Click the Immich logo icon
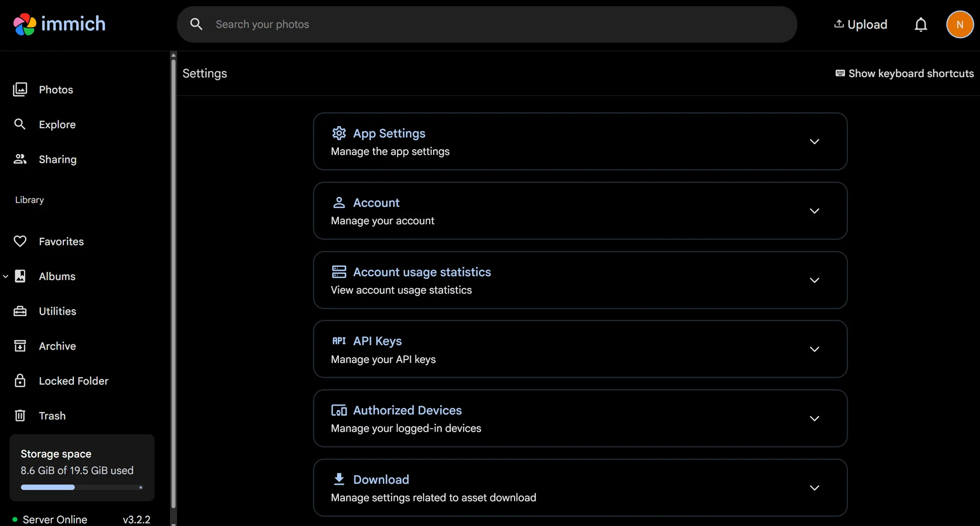 click(24, 24)
